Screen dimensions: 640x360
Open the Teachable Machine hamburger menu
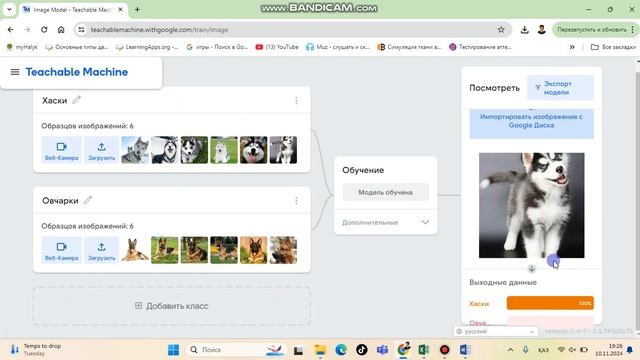(x=15, y=72)
